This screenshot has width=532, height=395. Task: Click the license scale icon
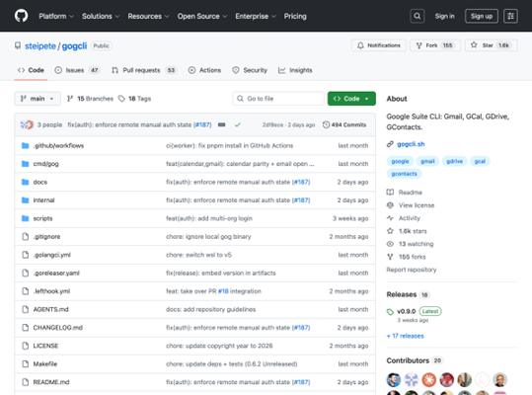tap(390, 205)
